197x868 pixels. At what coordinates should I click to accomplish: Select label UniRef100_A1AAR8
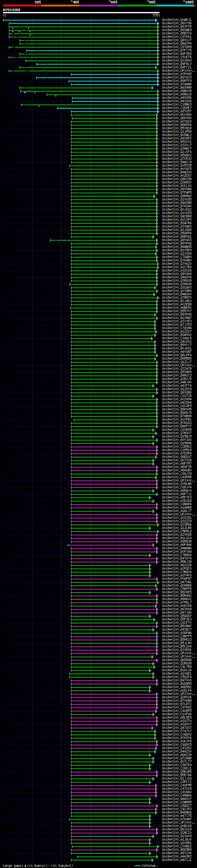click(177, 508)
